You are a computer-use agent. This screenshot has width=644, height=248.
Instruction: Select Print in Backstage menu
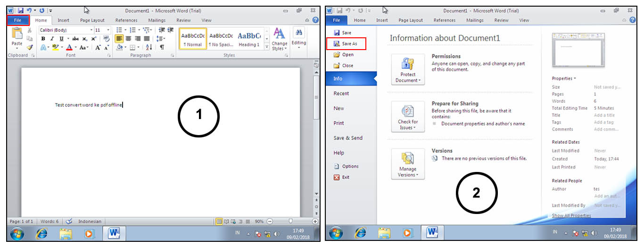(339, 123)
